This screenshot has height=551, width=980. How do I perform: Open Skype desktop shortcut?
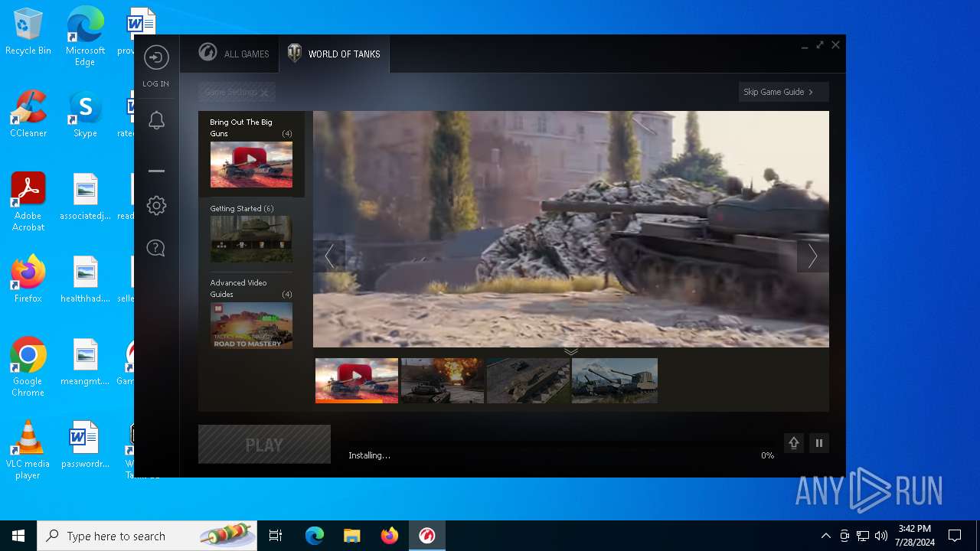click(85, 114)
